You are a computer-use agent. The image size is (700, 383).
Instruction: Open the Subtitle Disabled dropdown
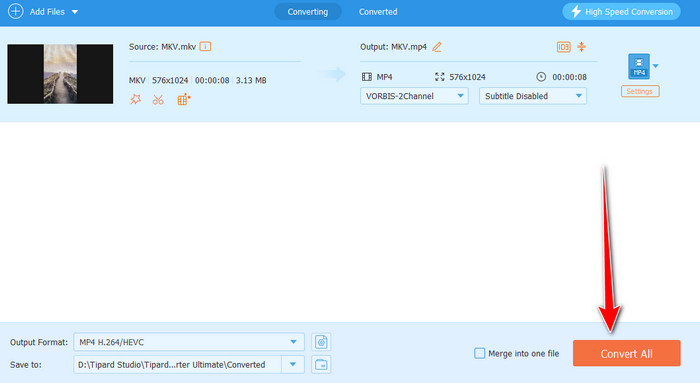(x=533, y=96)
